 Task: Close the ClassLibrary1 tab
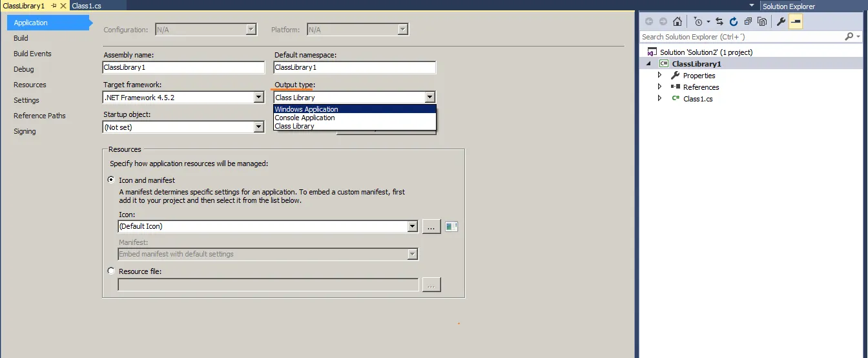tap(63, 6)
